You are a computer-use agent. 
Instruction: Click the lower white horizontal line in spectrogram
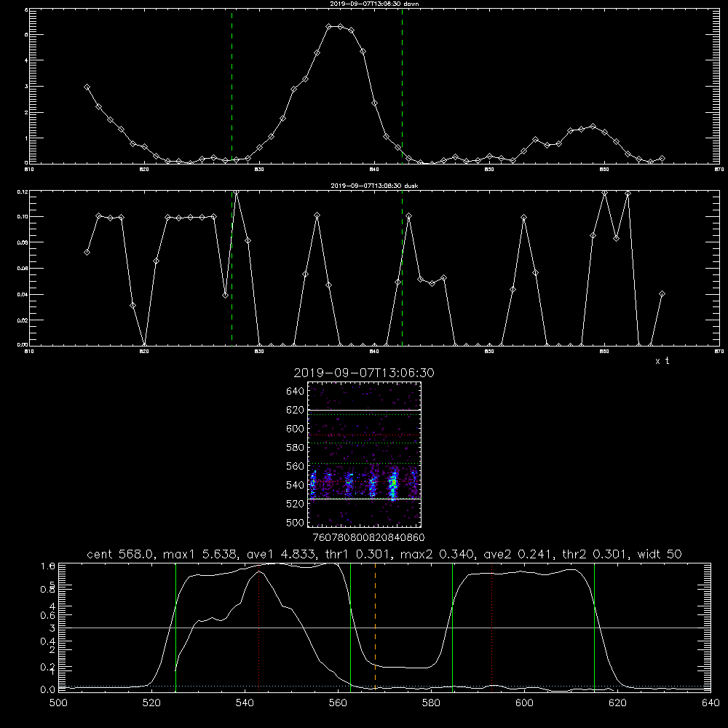point(365,499)
